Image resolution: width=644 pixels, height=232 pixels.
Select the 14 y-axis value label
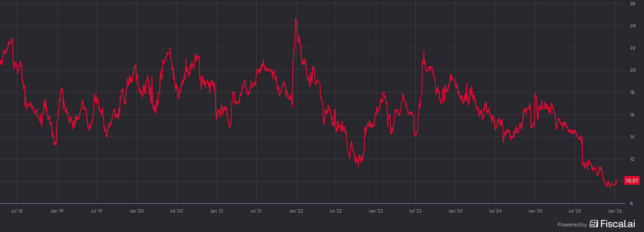(x=632, y=137)
